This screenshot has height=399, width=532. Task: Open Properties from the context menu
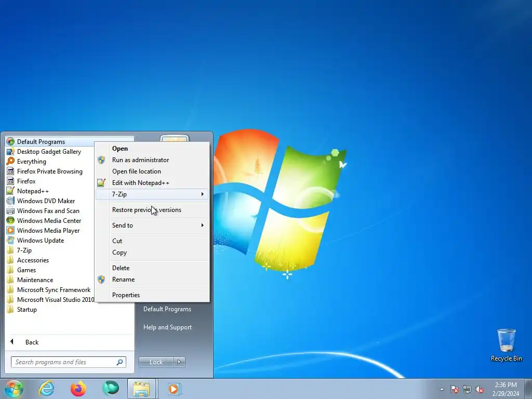click(x=152, y=295)
